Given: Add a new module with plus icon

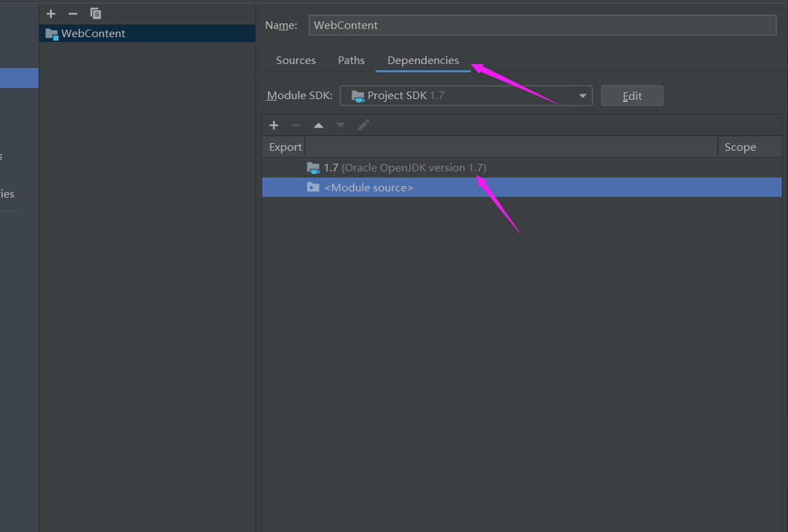Looking at the screenshot, I should [51, 14].
